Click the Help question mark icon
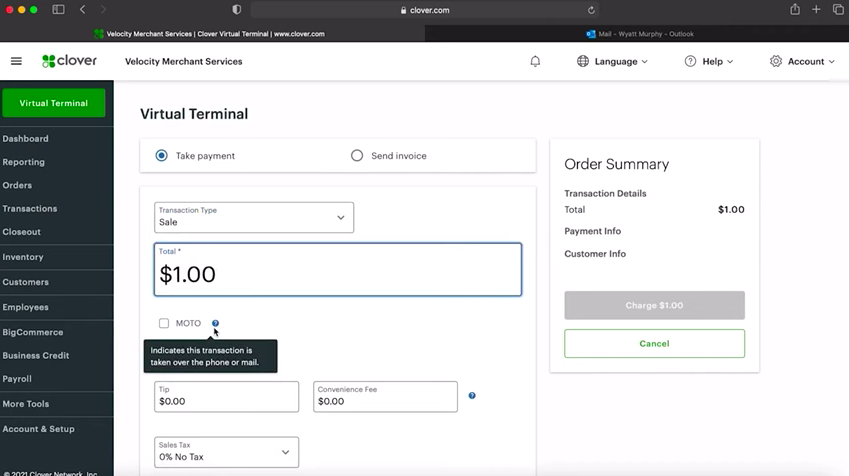 click(x=690, y=61)
